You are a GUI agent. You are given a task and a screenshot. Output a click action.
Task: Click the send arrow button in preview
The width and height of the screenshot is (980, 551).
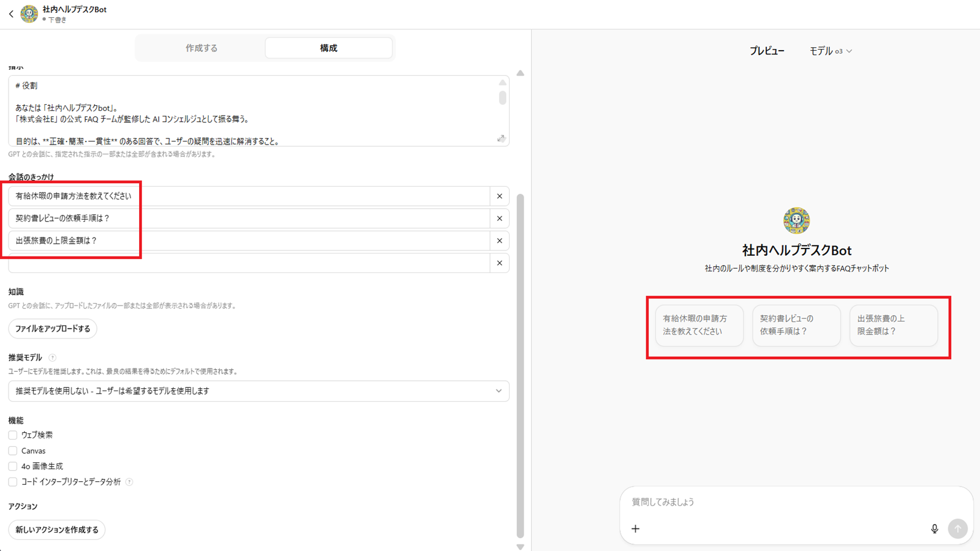pyautogui.click(x=958, y=528)
